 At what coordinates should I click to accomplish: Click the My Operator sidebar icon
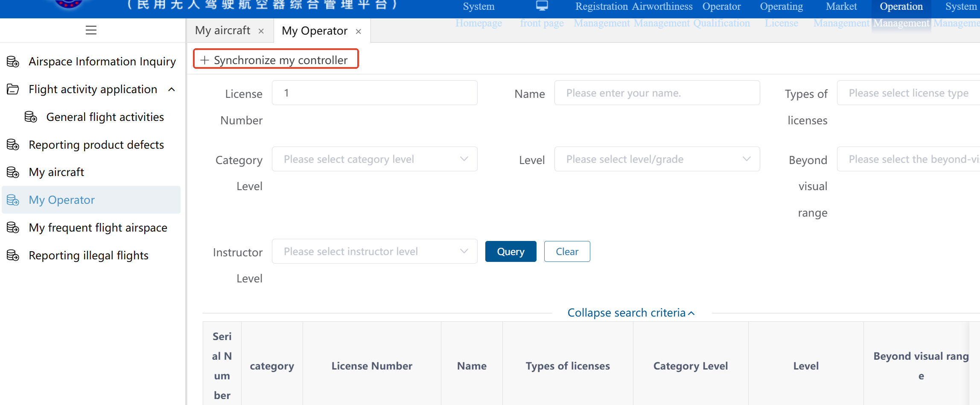pos(13,200)
